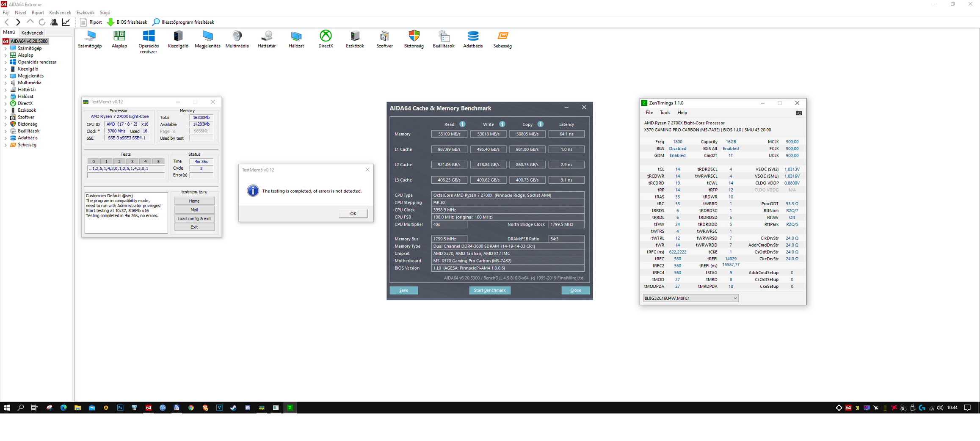This screenshot has height=441, width=980.
Task: Open the Alaplap motherboard icon
Action: 119,39
